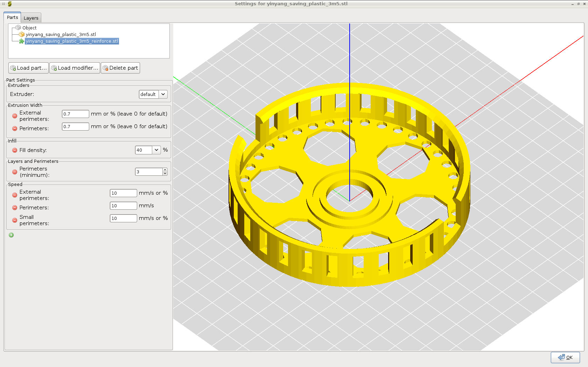Click the green plus add-setting icon
The width and height of the screenshot is (588, 367).
[11, 235]
